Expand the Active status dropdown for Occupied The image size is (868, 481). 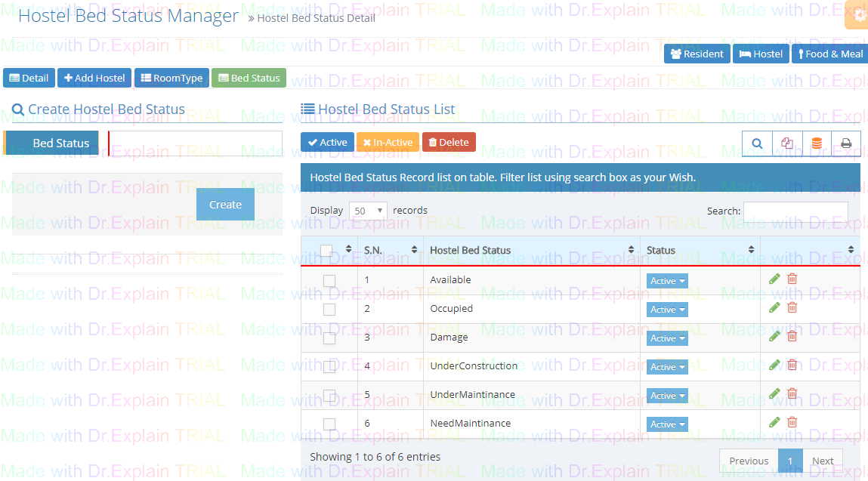pyautogui.click(x=667, y=310)
